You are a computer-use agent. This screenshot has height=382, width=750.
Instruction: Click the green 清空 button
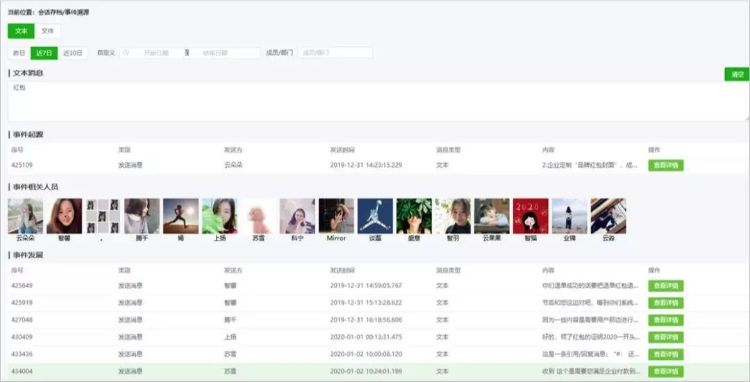coord(737,74)
